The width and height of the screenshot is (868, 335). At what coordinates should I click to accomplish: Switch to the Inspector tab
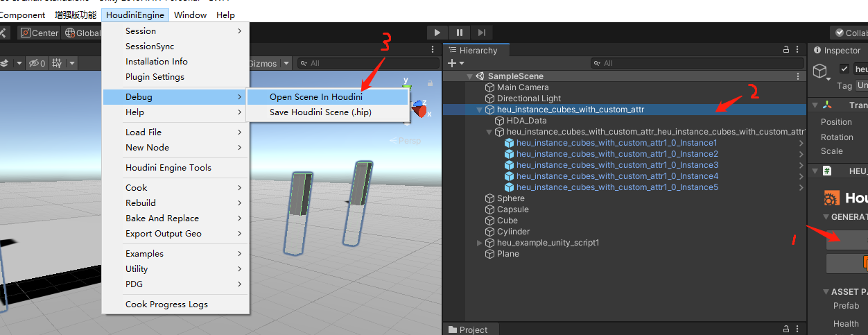[x=838, y=50]
